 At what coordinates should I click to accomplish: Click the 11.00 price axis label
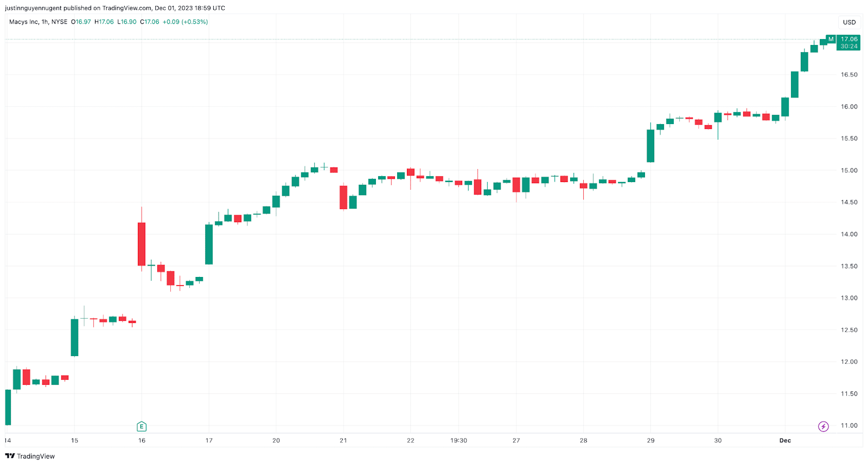pos(849,425)
